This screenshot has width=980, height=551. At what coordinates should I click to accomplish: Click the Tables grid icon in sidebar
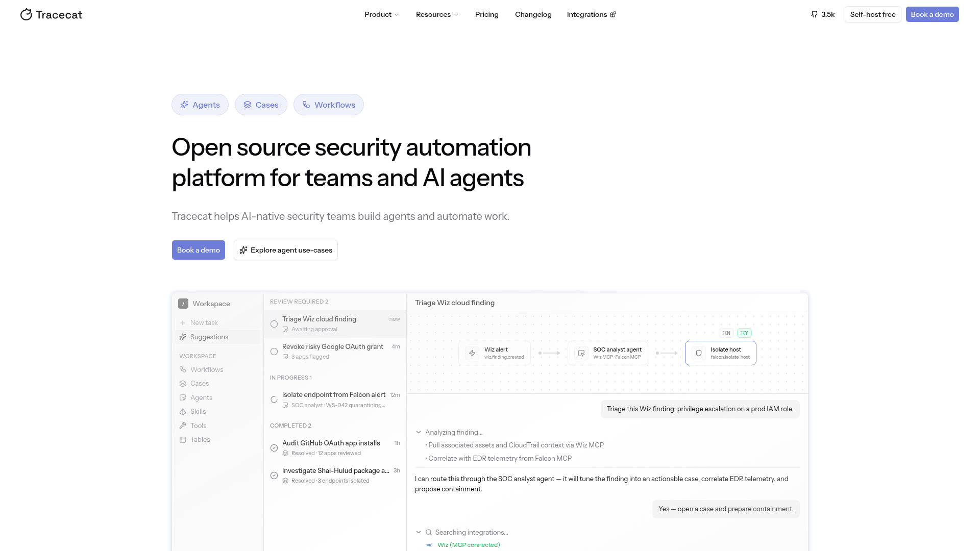point(183,440)
